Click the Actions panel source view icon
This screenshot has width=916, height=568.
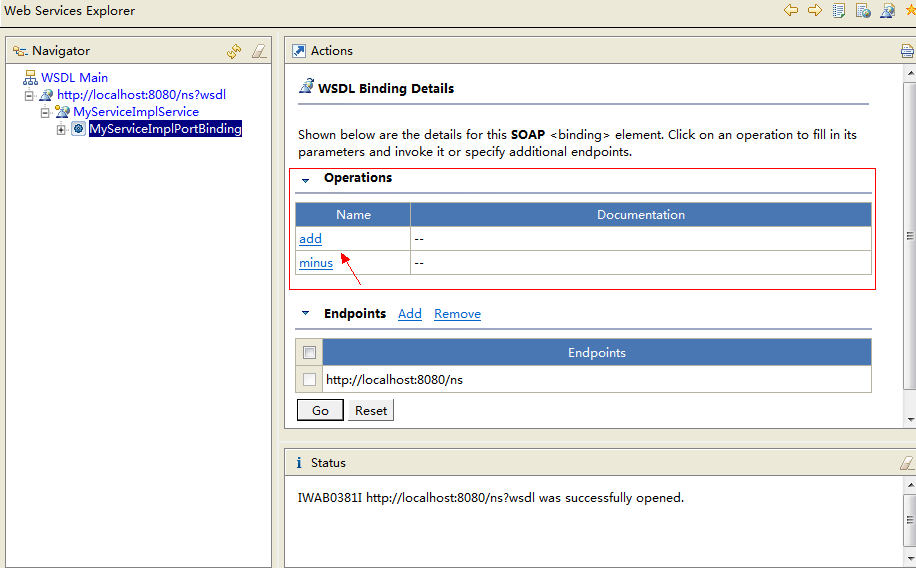[x=907, y=51]
